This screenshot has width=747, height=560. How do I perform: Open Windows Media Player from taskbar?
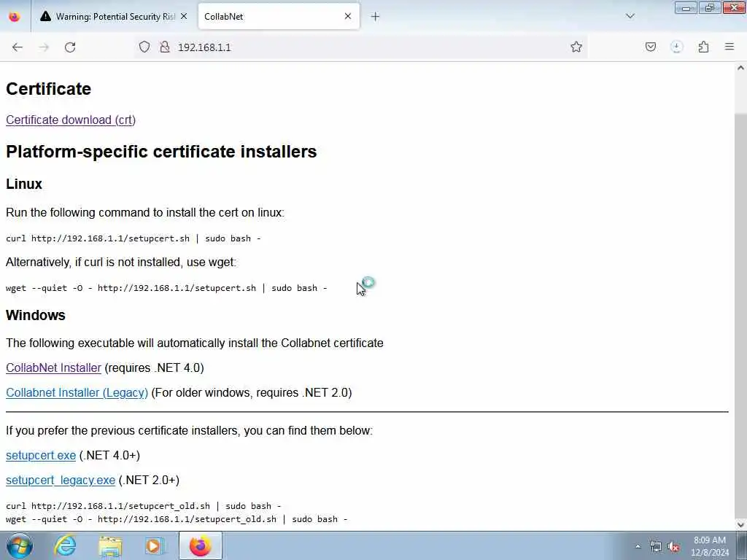coord(155,545)
